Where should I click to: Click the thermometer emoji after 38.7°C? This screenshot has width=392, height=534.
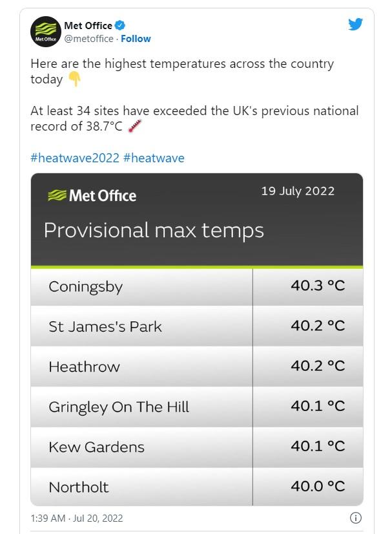[135, 127]
